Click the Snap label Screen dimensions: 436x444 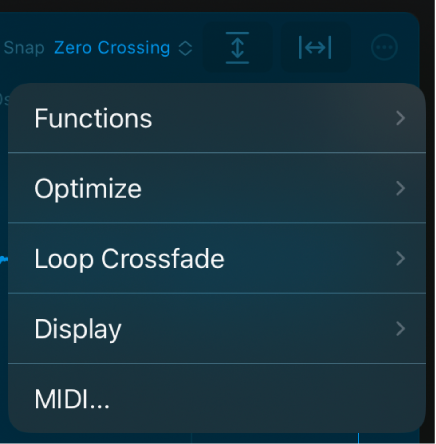click(x=24, y=48)
